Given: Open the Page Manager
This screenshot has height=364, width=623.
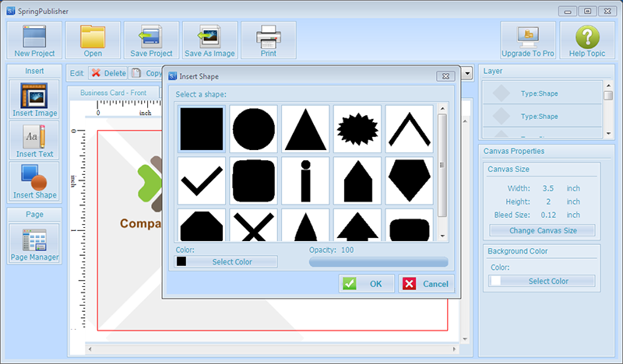Looking at the screenshot, I should tap(34, 245).
